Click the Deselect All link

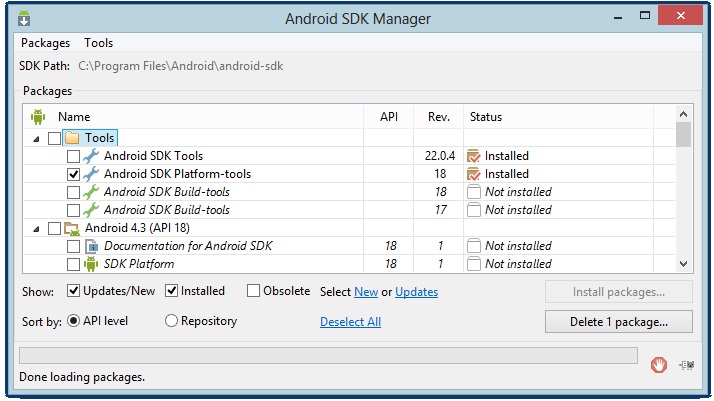click(x=350, y=322)
